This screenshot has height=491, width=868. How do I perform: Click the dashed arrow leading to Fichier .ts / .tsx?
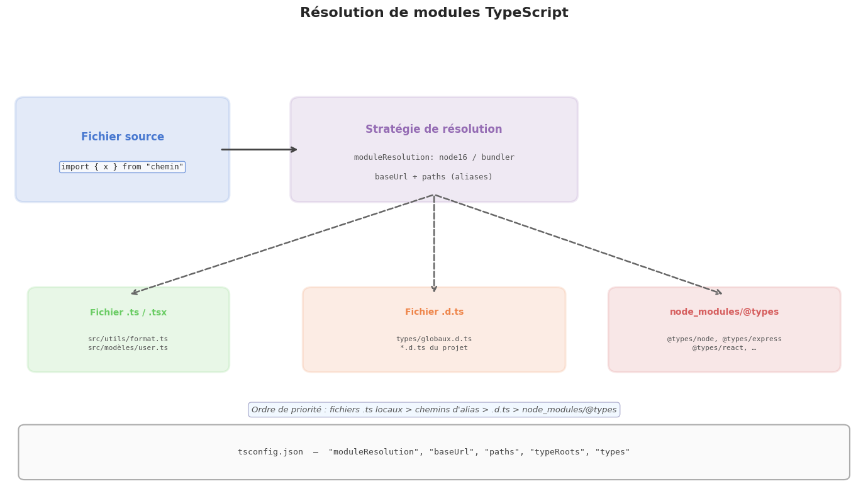[x=283, y=244]
